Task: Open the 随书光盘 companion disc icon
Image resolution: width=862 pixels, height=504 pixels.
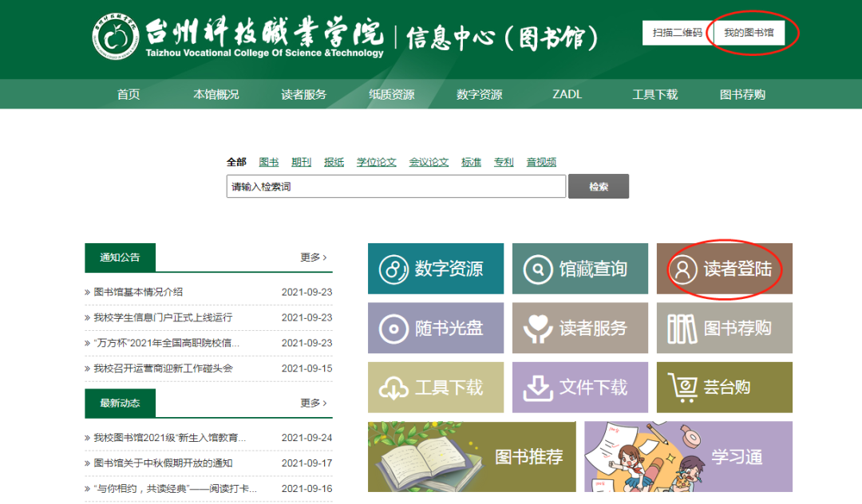Action: coord(435,328)
